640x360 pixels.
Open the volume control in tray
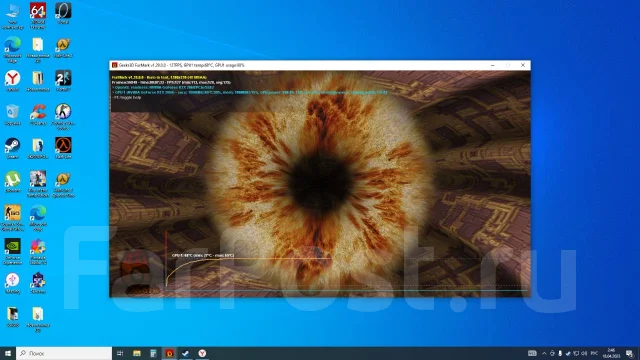coord(584,353)
